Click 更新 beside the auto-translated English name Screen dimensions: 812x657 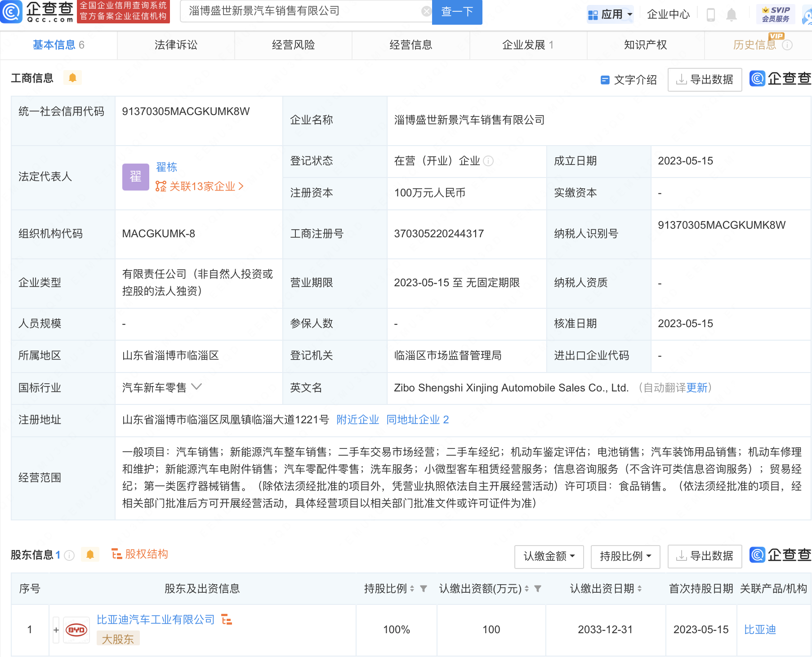click(x=697, y=388)
